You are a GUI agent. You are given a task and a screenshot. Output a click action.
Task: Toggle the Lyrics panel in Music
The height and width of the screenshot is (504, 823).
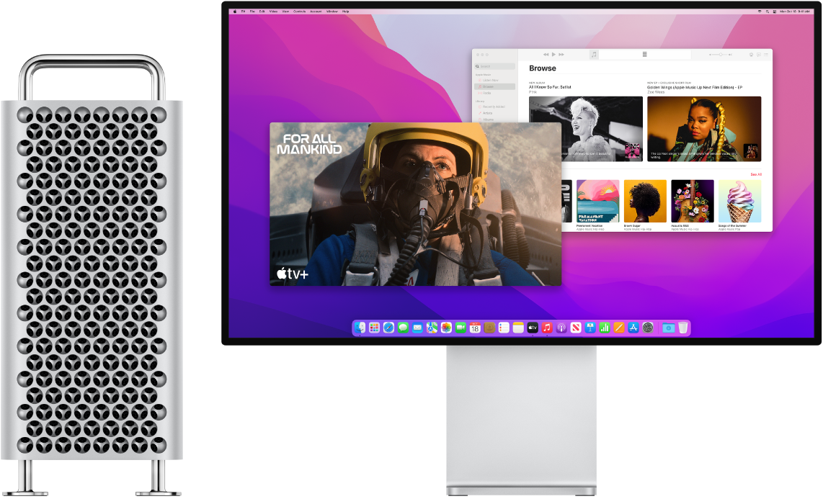[759, 55]
